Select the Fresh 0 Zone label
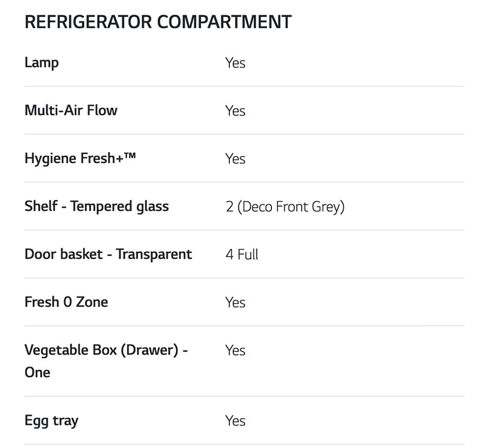Viewport: 489px width, 448px height. (66, 302)
